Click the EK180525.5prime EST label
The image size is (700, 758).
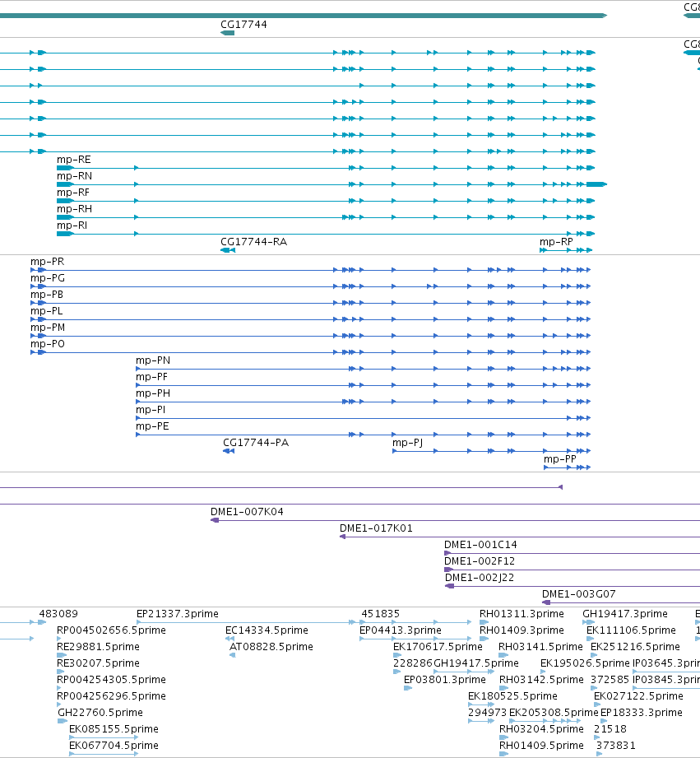tap(512, 695)
